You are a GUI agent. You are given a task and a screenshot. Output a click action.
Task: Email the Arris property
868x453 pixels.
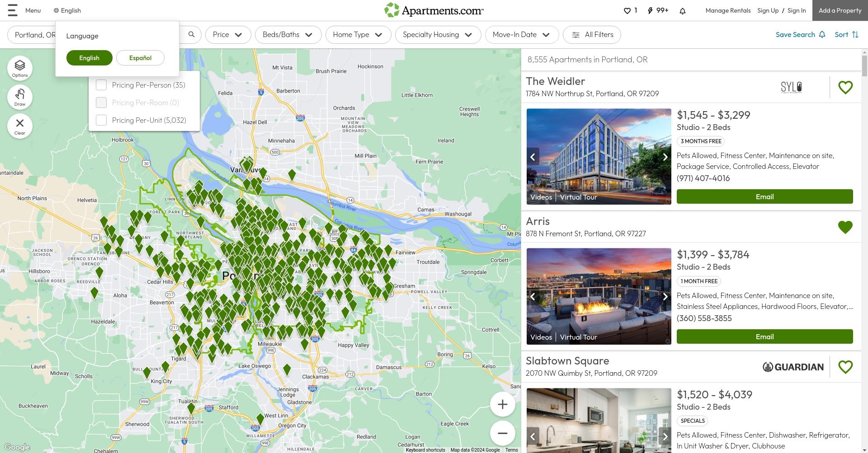point(764,336)
